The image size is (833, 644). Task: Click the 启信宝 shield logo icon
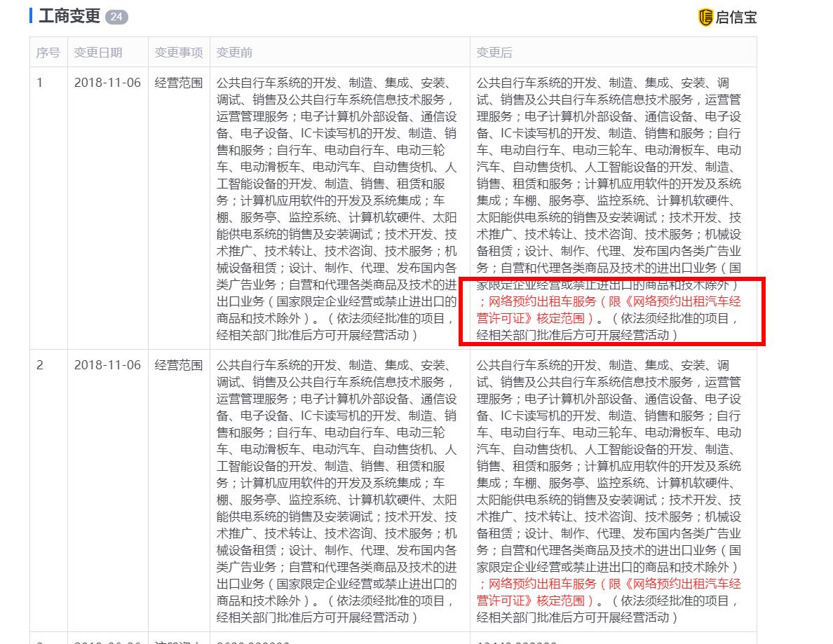[x=705, y=18]
